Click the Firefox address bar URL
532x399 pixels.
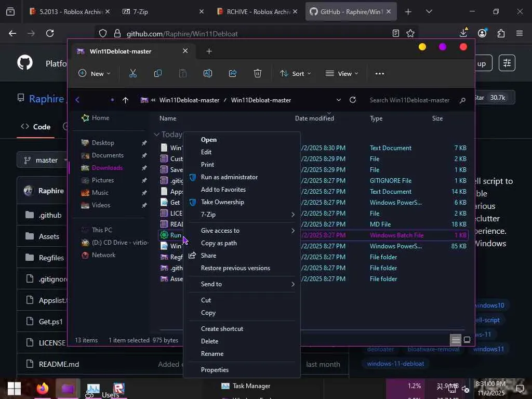coord(182,34)
